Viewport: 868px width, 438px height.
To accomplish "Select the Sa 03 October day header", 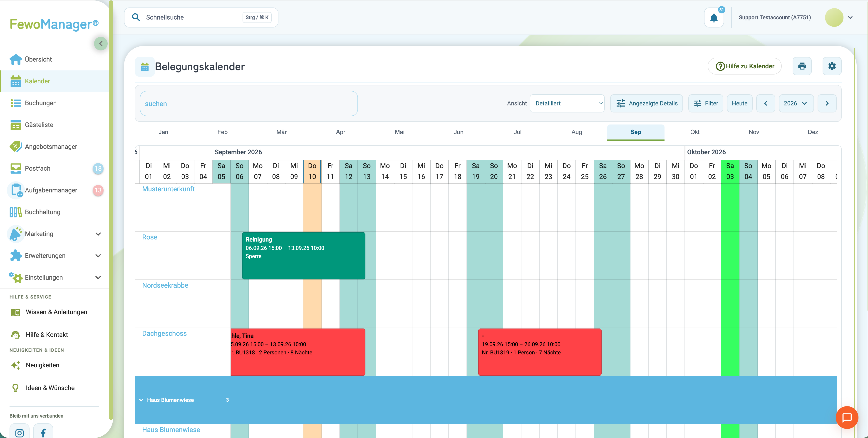I will point(730,172).
